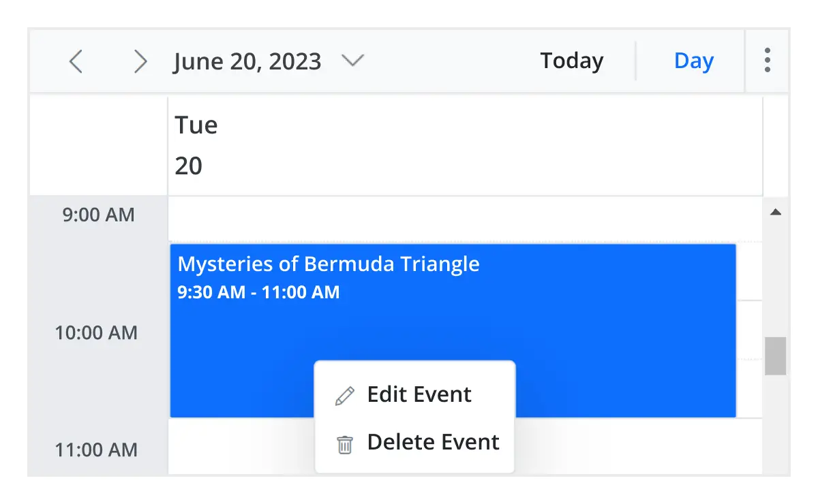Click the scrollbar up arrow
Screen dimensions: 818x504
[776, 212]
